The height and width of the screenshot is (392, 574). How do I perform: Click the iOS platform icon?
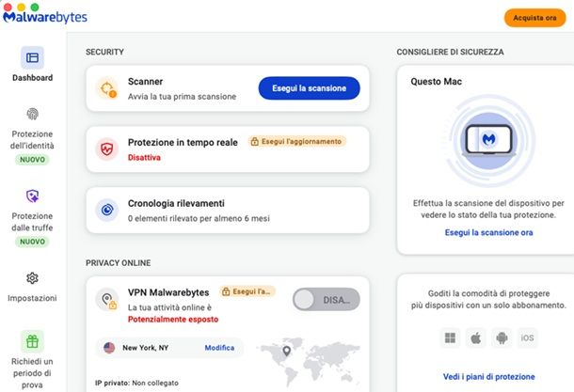[x=527, y=337]
